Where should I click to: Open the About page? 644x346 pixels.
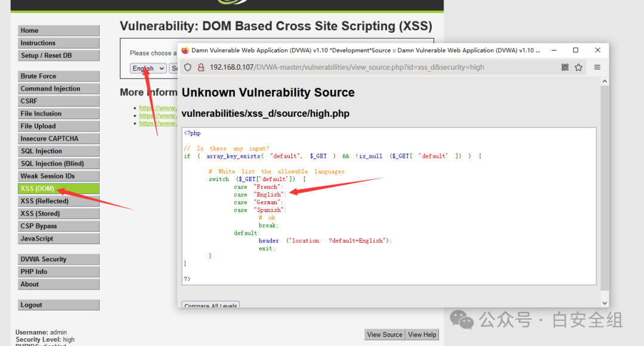58,285
